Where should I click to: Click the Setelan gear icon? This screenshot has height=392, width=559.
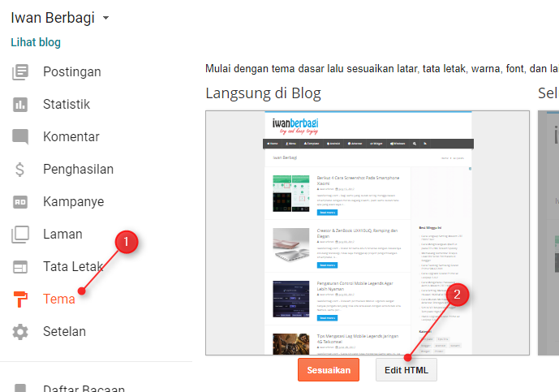[x=20, y=332]
